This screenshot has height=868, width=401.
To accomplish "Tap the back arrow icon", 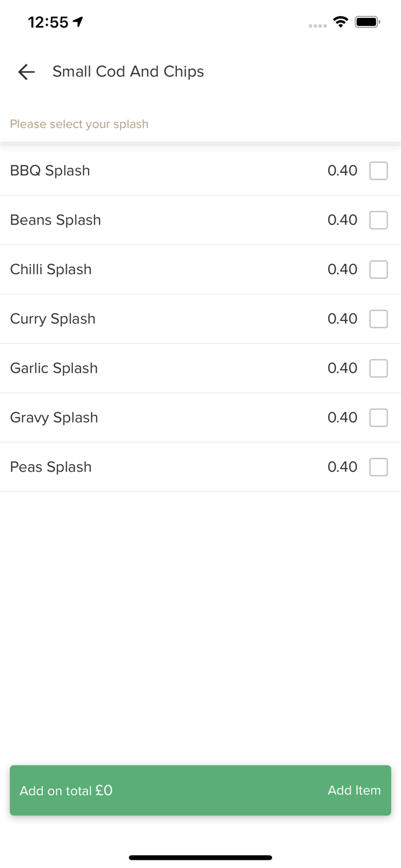I will point(26,72).
